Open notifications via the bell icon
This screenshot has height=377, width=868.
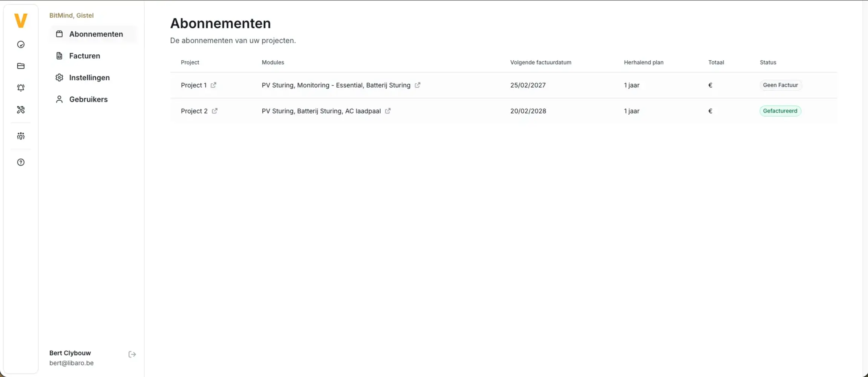tap(21, 87)
